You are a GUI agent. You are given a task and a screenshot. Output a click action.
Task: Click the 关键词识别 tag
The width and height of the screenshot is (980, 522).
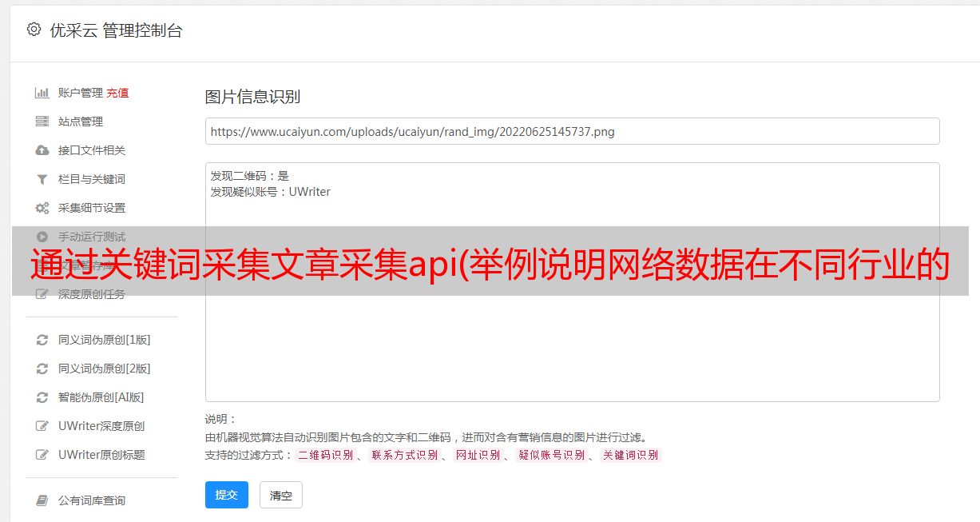coord(630,455)
